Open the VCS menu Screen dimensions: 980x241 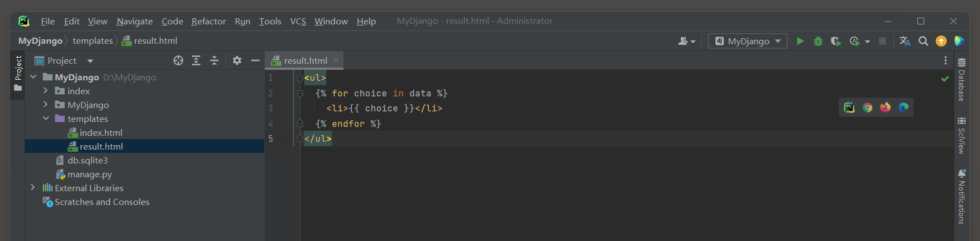[298, 21]
